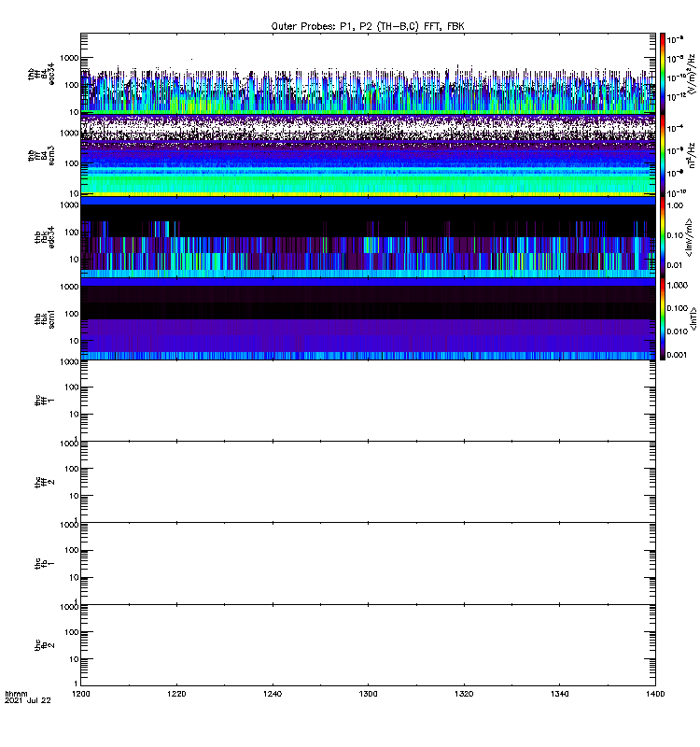Select the thb fbk scm1 filter bank panel
Image resolution: width=700 pixels, height=747 pixels.
point(368,318)
